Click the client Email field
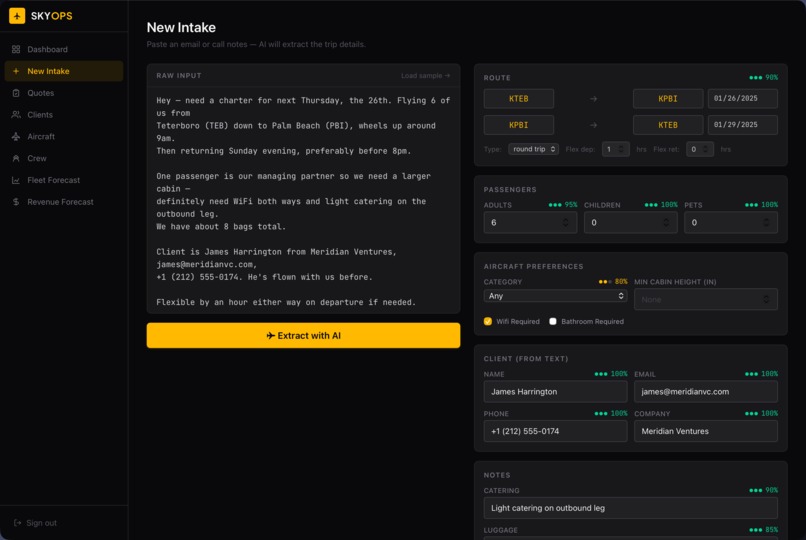 (x=706, y=392)
